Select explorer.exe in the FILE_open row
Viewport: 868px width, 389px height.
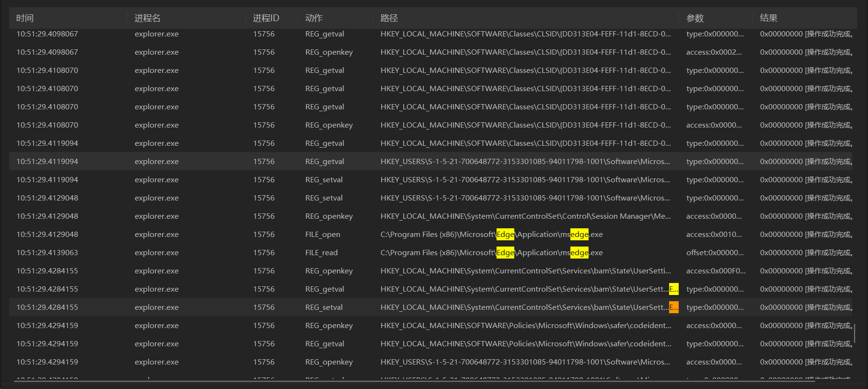157,235
